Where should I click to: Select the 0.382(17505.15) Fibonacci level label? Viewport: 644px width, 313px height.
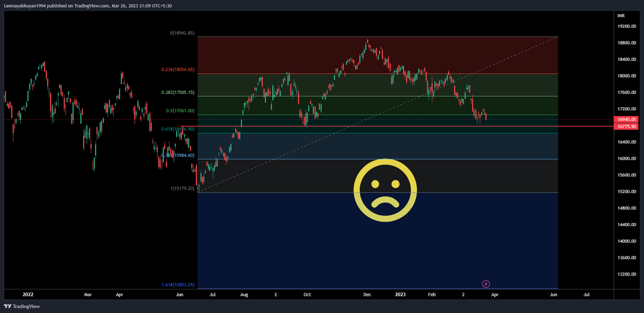178,92
